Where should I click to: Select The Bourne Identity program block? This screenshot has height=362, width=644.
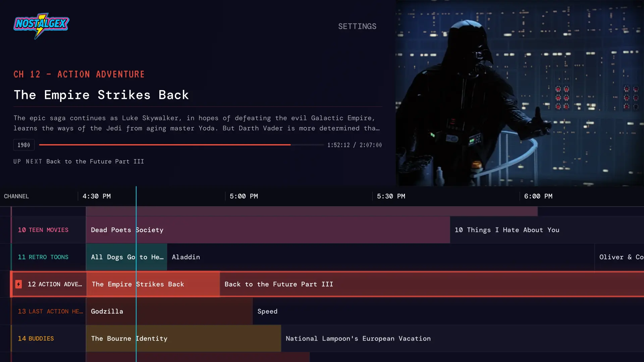click(183, 339)
